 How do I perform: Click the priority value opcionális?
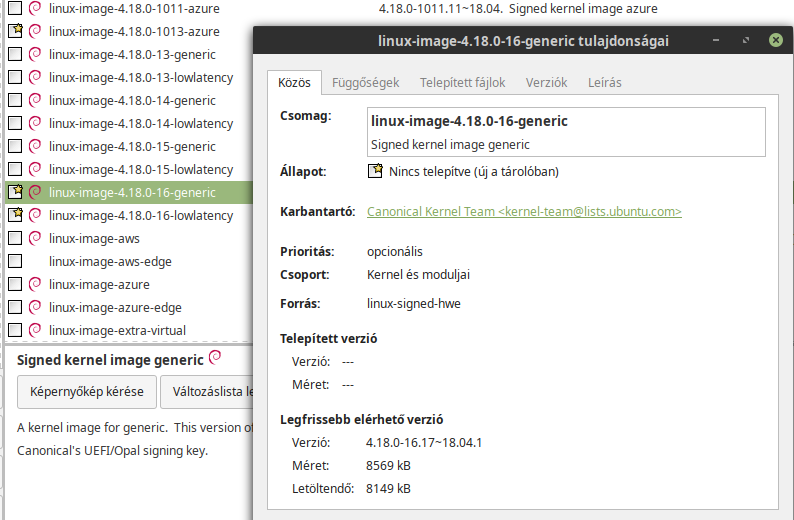(394, 252)
